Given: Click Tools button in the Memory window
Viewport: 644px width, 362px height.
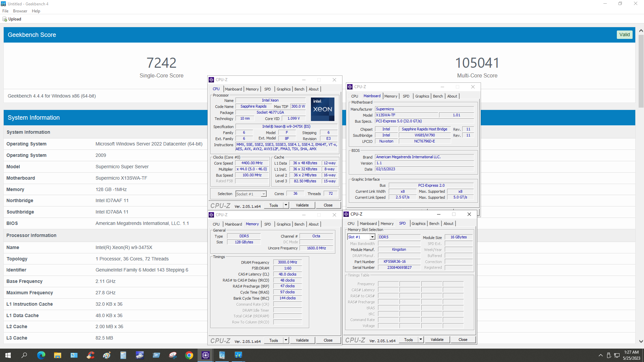Looking at the screenshot, I should tap(274, 340).
